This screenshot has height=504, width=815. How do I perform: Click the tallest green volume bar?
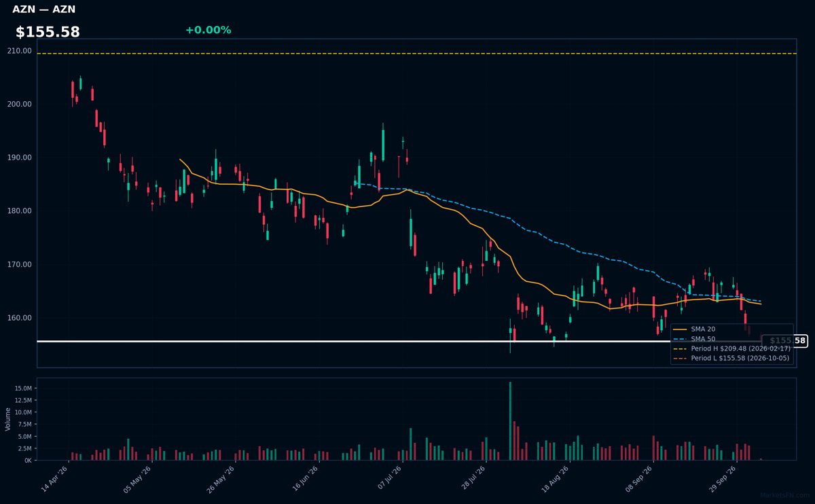510,421
